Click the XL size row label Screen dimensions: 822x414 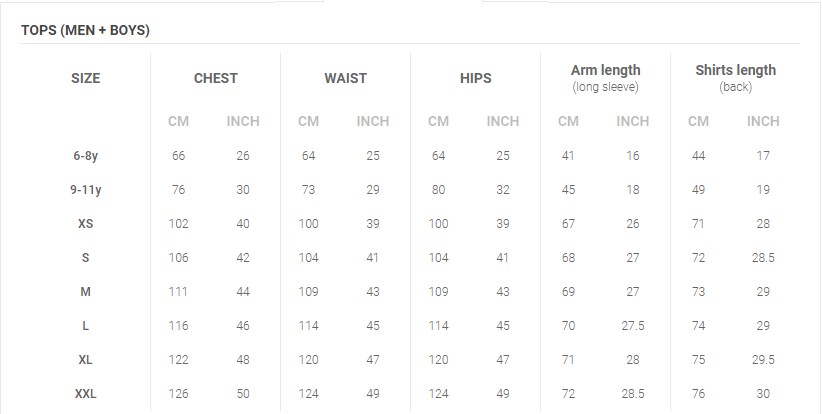point(86,360)
